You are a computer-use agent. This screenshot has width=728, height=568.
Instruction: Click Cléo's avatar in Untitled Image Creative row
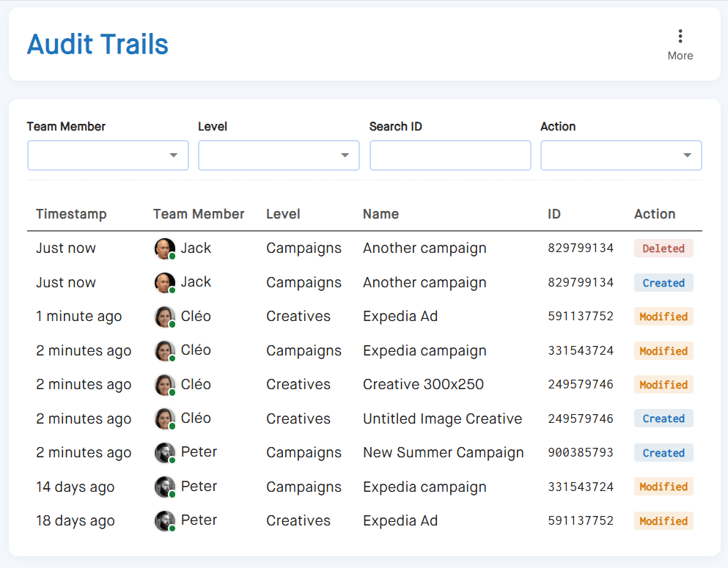165,418
